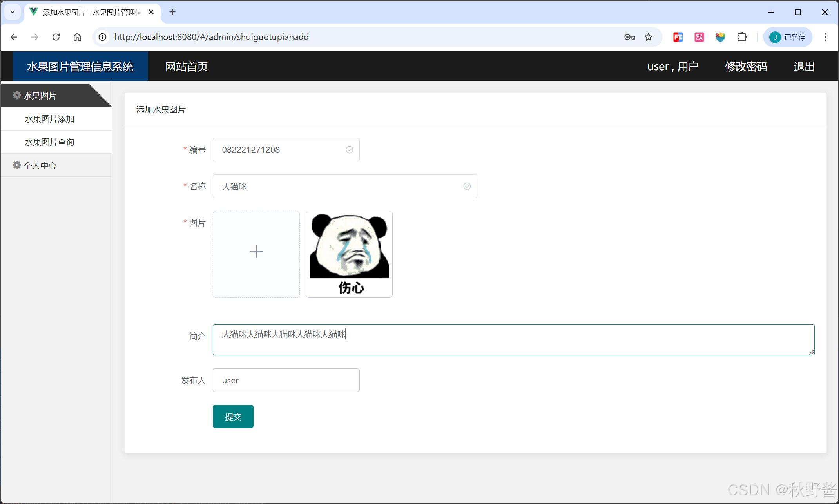Reload the page
This screenshot has height=504, width=839.
[x=56, y=37]
